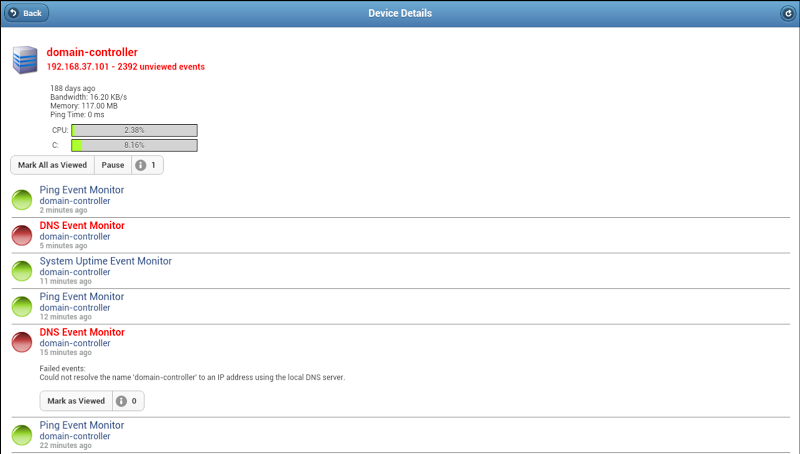Click the Device Details header title
This screenshot has height=454, width=800.
click(x=400, y=13)
